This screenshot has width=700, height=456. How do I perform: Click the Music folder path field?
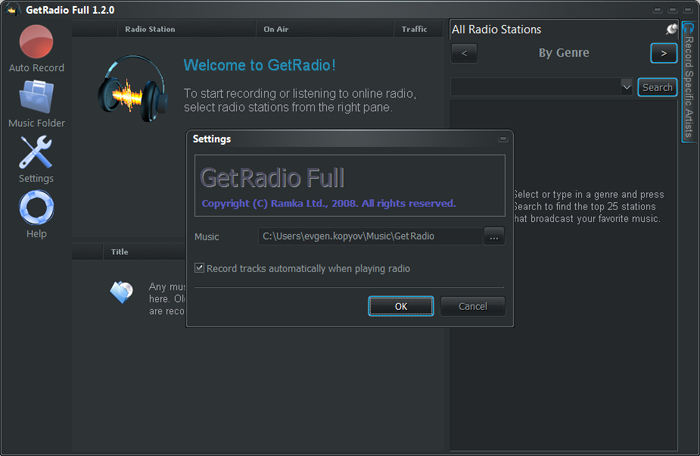click(x=371, y=236)
